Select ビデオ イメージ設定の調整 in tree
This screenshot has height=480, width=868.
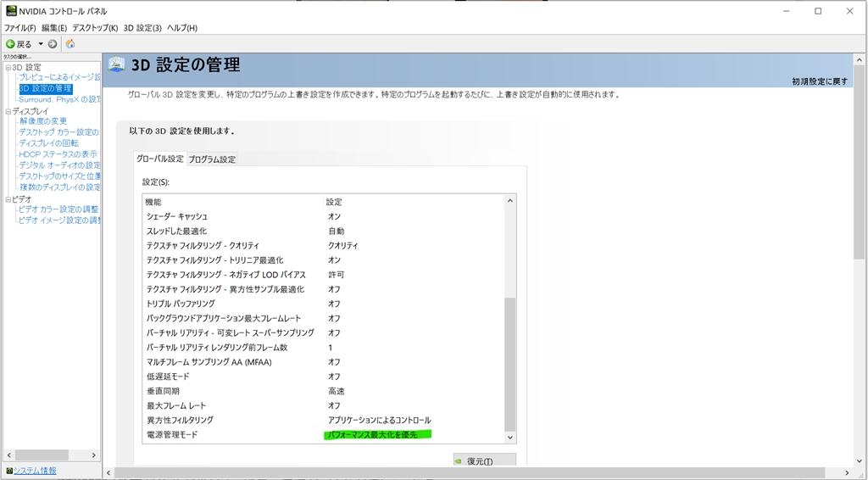click(59, 220)
